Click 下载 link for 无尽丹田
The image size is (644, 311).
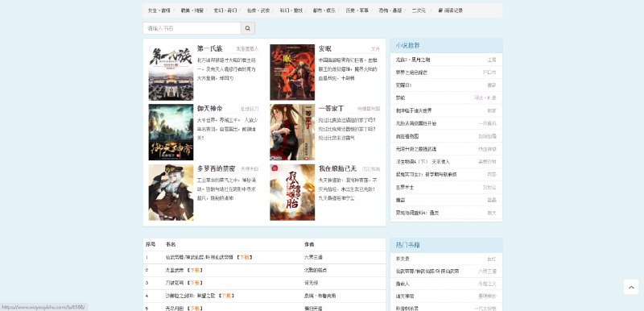[x=195, y=308]
